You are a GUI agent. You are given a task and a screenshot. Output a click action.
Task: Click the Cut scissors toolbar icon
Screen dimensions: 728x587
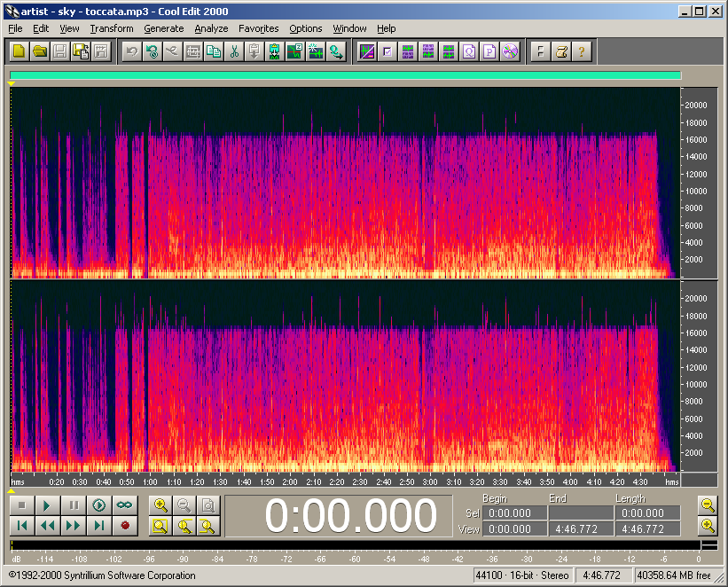point(234,51)
